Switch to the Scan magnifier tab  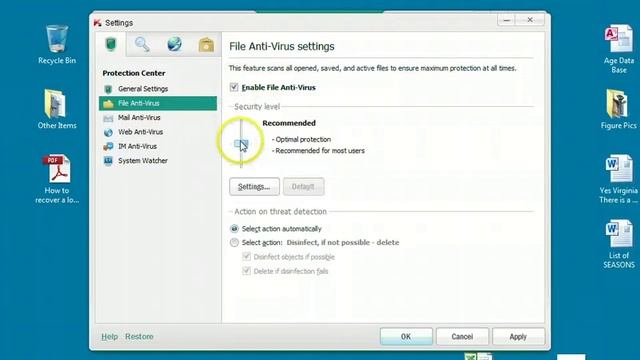142,44
